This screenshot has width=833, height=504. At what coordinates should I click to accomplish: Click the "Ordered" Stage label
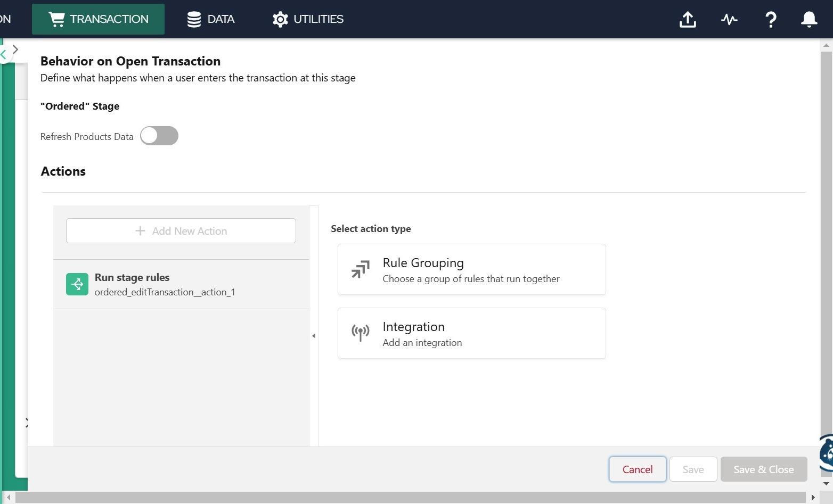pos(80,106)
